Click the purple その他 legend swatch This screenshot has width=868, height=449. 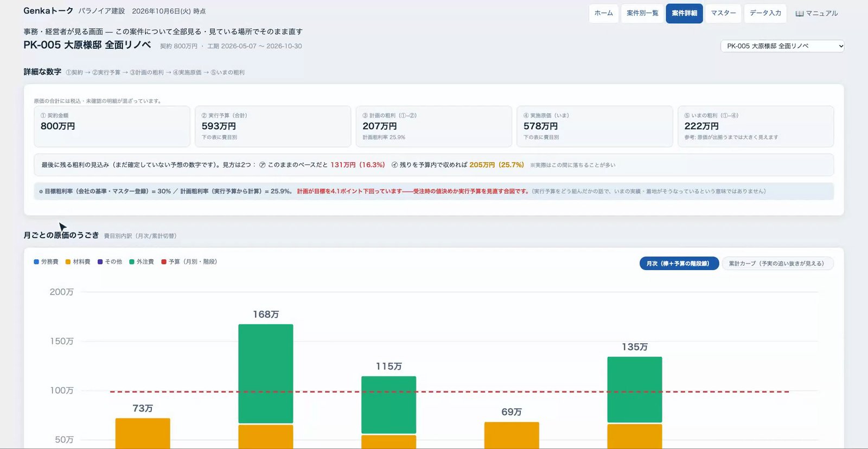(100, 262)
